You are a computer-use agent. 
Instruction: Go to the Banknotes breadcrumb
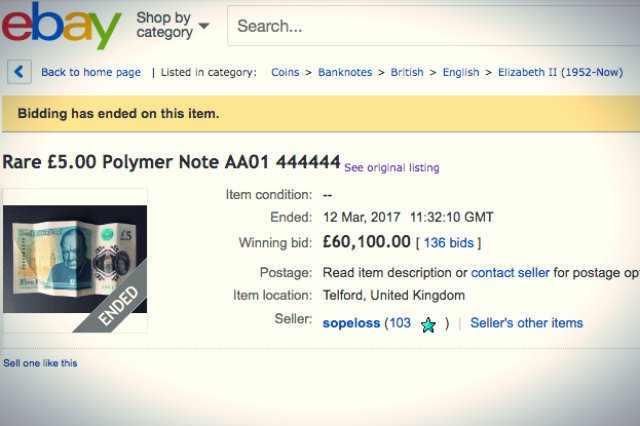pos(344,72)
